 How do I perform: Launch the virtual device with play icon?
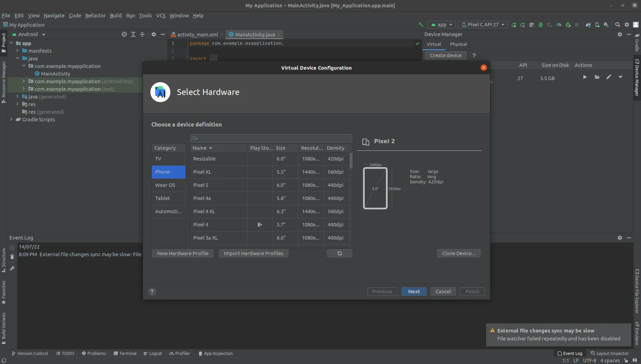[x=585, y=77]
